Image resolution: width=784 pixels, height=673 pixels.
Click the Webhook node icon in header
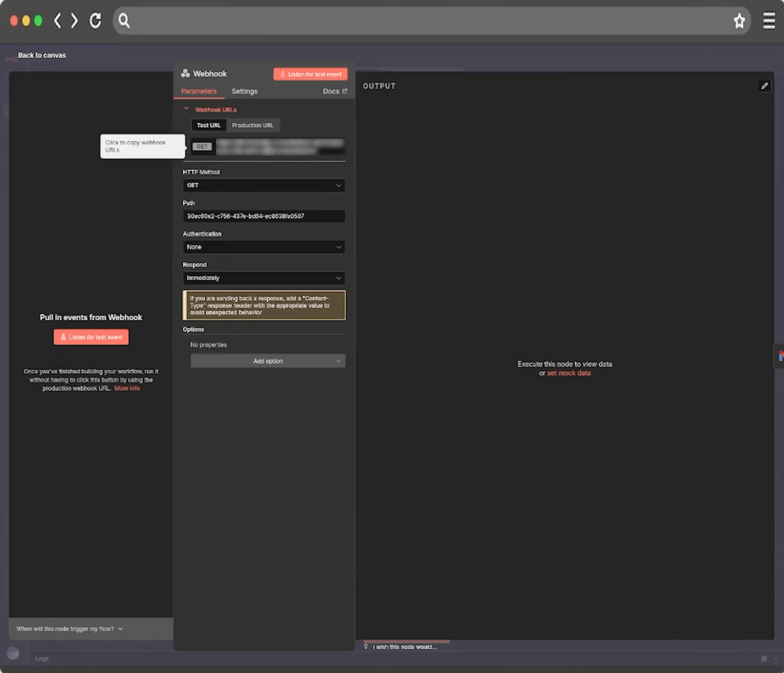(x=186, y=74)
